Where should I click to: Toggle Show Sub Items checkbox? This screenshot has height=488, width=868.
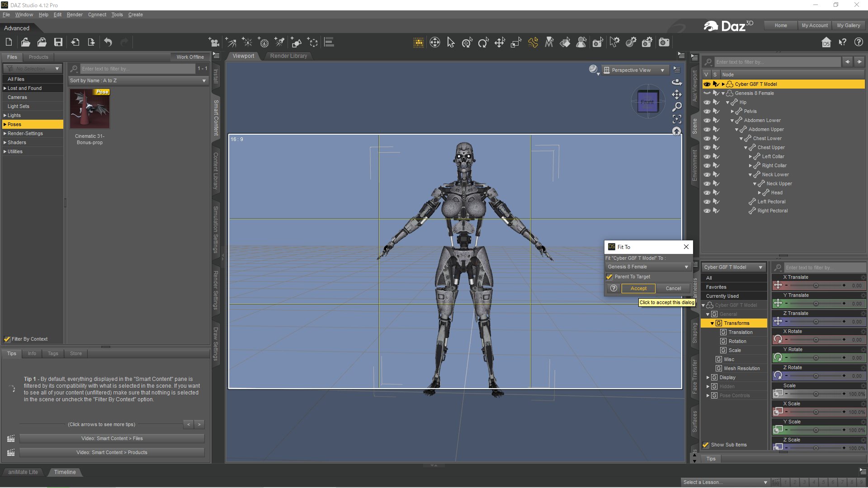706,445
